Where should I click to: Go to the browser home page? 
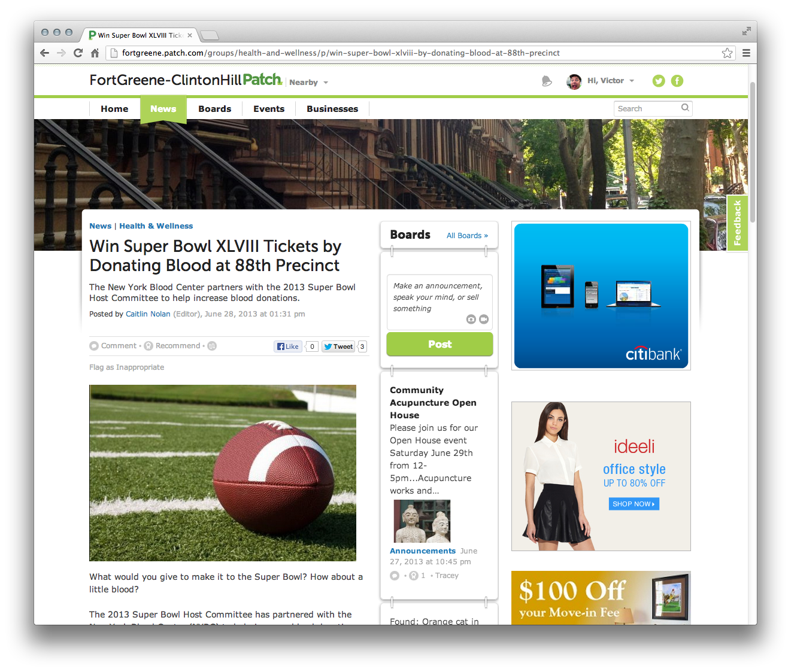tap(95, 53)
